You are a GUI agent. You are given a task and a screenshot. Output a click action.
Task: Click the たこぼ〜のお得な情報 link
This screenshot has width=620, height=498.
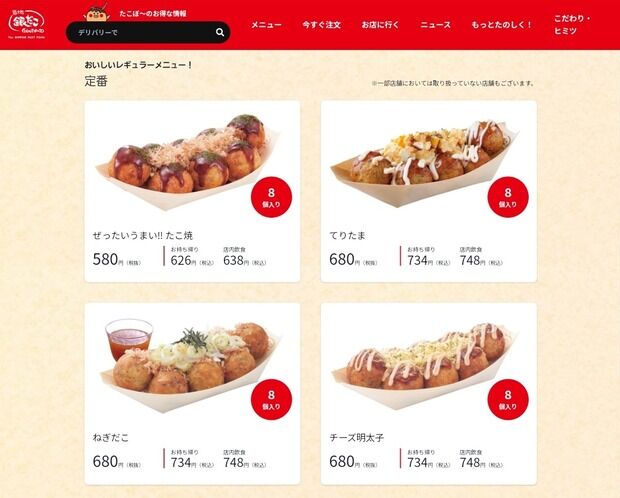point(153,13)
